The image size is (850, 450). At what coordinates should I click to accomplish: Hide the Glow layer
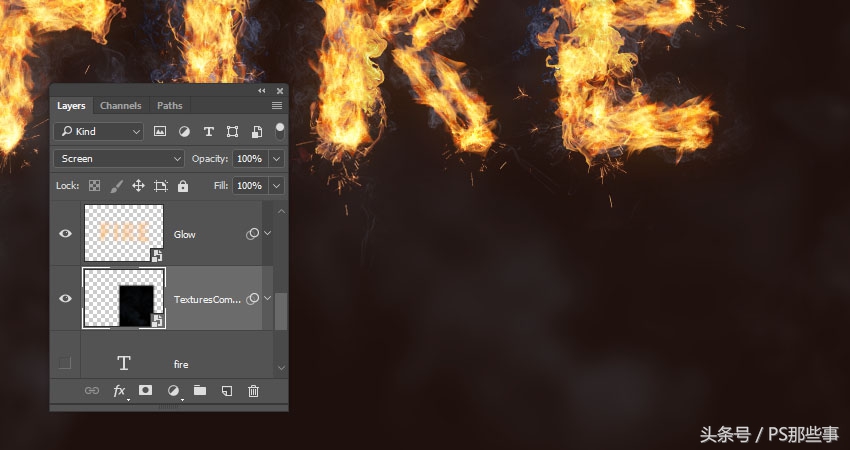click(x=65, y=234)
